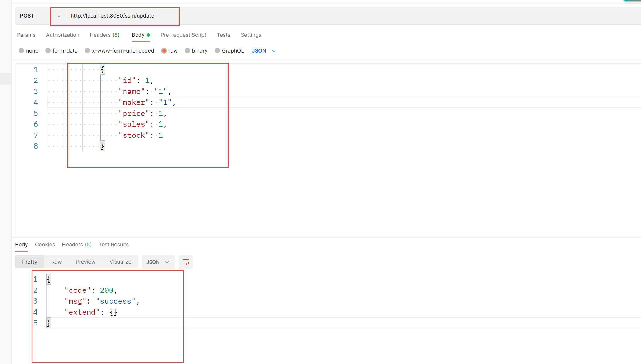
Task: Click the "name" line in request body
Action: (145, 92)
